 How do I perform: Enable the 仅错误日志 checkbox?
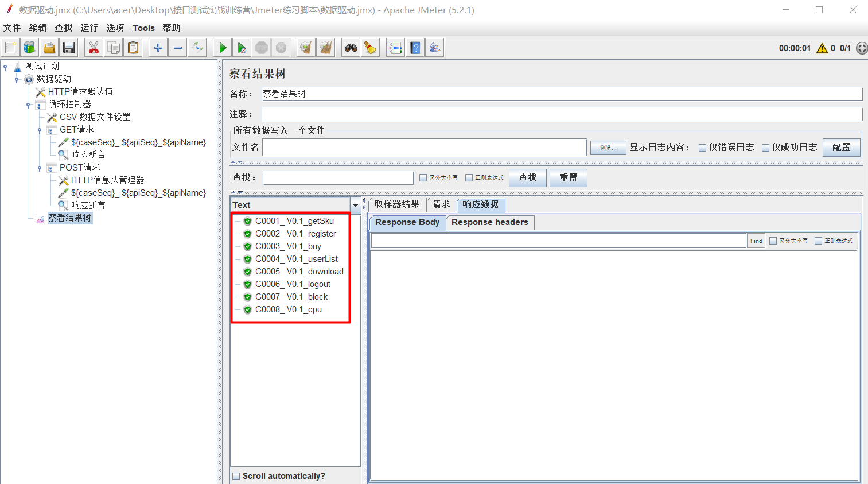click(702, 148)
